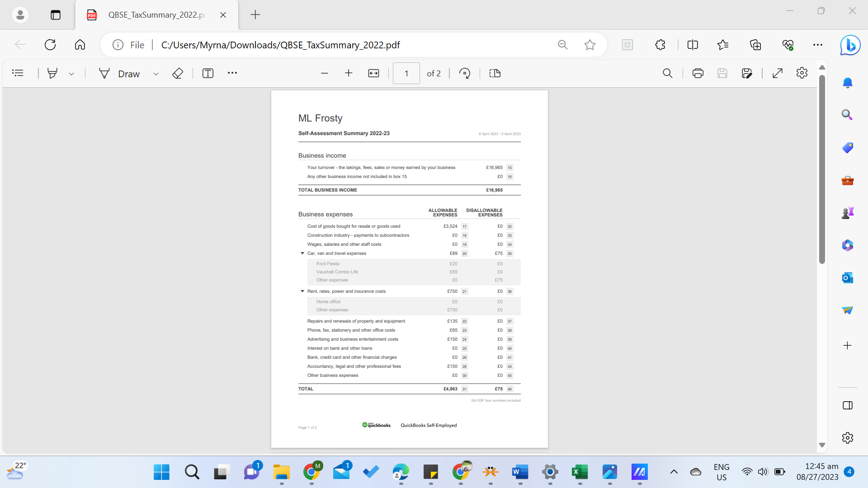Toggle the table of contents panel
This screenshot has width=868, height=488.
click(x=18, y=73)
